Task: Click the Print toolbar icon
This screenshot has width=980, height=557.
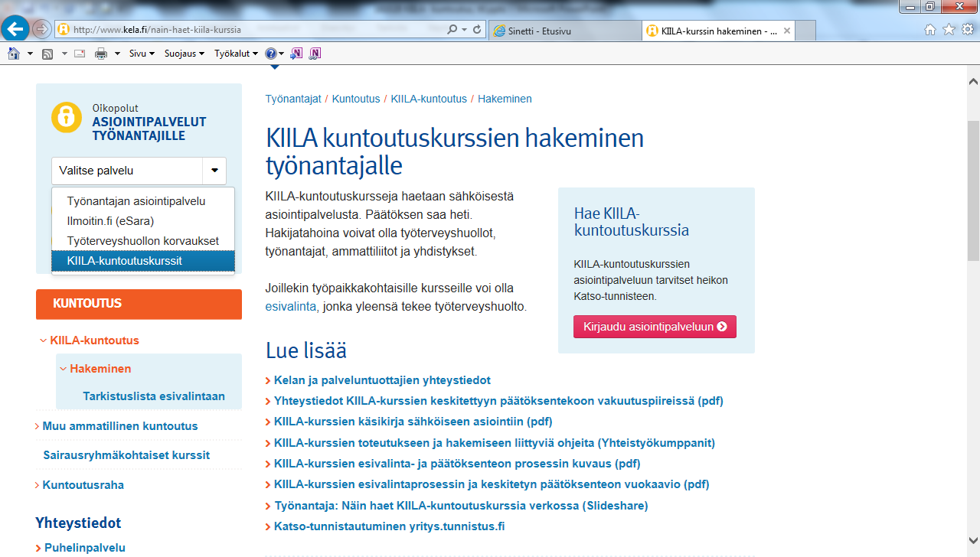Action: 100,54
